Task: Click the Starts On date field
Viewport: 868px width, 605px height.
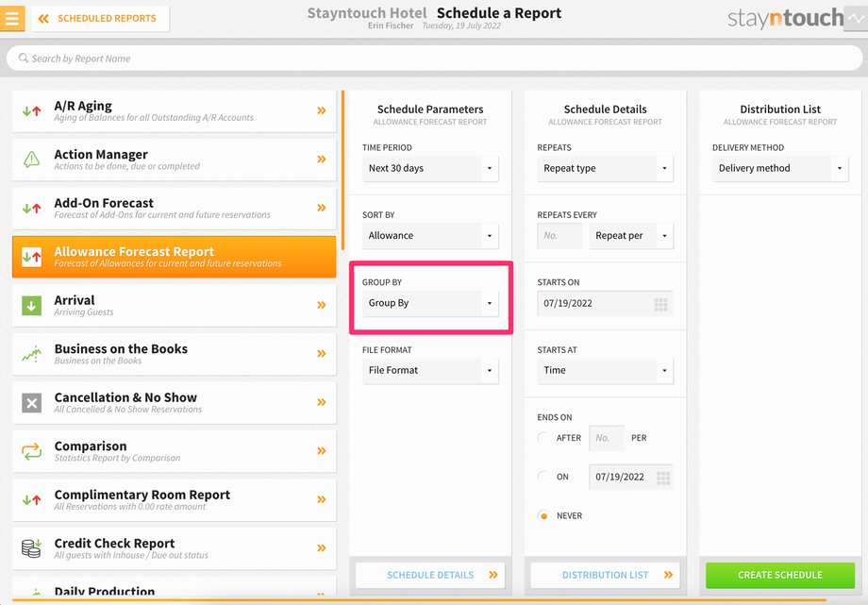Action: click(605, 303)
